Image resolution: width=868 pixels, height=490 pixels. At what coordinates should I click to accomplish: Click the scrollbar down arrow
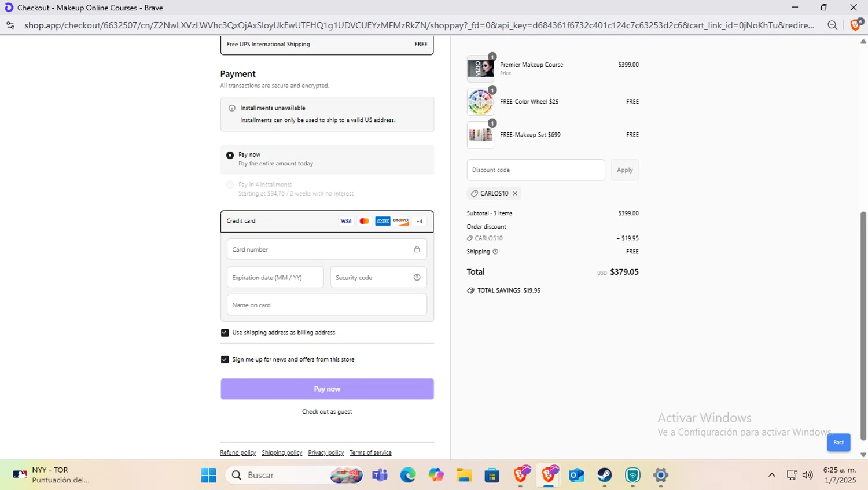pyautogui.click(x=863, y=455)
